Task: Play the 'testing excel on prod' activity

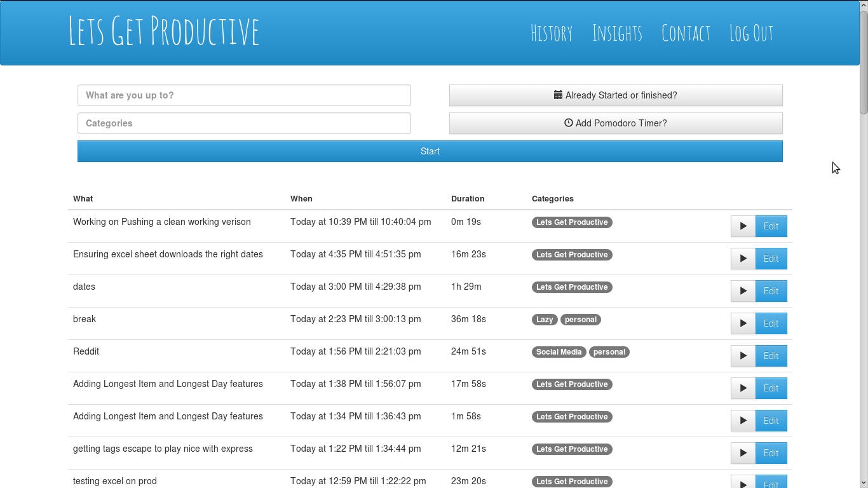Action: pos(743,483)
